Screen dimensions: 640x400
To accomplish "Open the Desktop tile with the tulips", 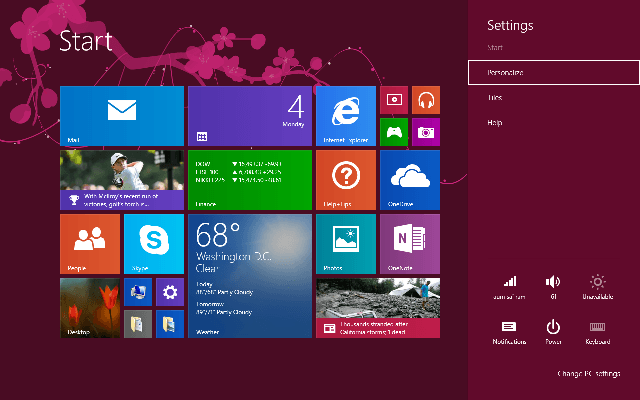I will click(x=90, y=308).
